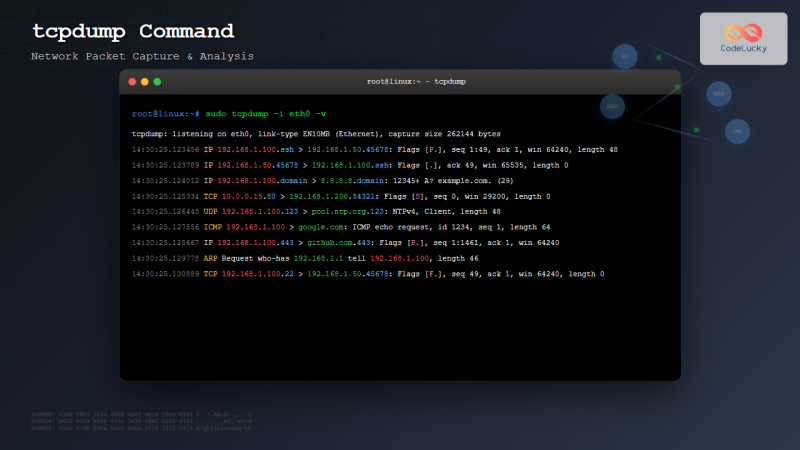Click the DNS network node icon
800x450 pixels.
coord(612,106)
